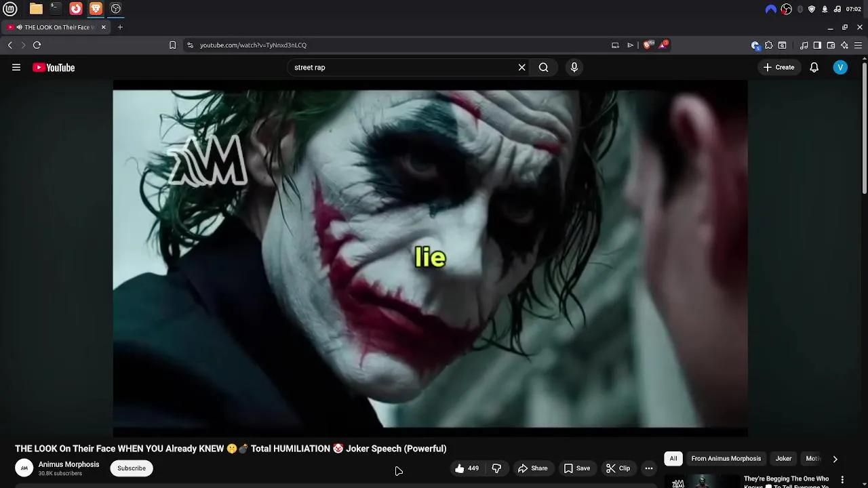868x488 pixels.
Task: Open the Extensions puzzle menu
Action: 768,45
